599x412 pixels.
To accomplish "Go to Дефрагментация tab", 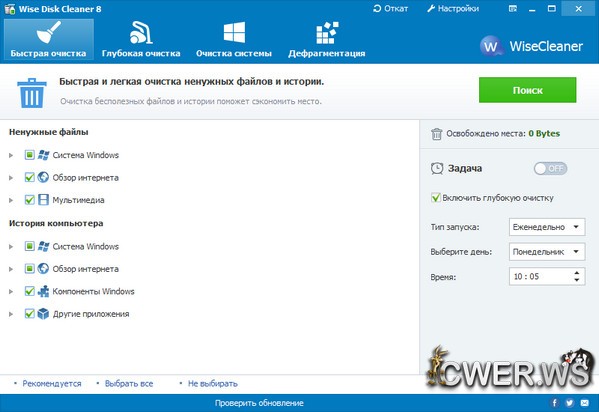I will [x=327, y=39].
